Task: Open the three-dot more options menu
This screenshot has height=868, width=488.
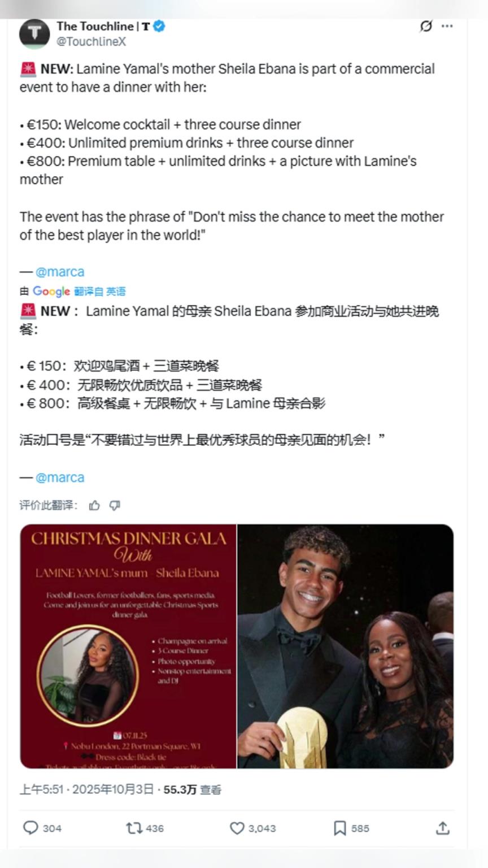Action: (x=447, y=26)
